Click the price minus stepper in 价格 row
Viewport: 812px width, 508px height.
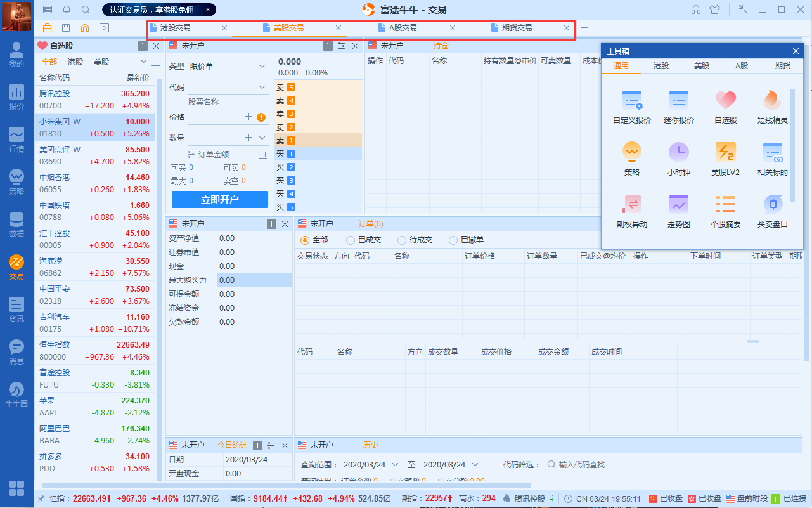[x=194, y=117]
